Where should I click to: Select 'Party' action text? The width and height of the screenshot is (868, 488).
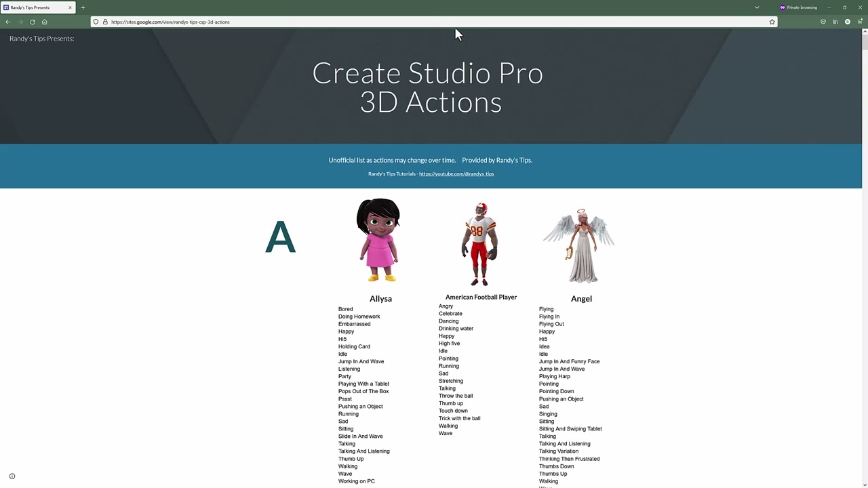(x=344, y=376)
